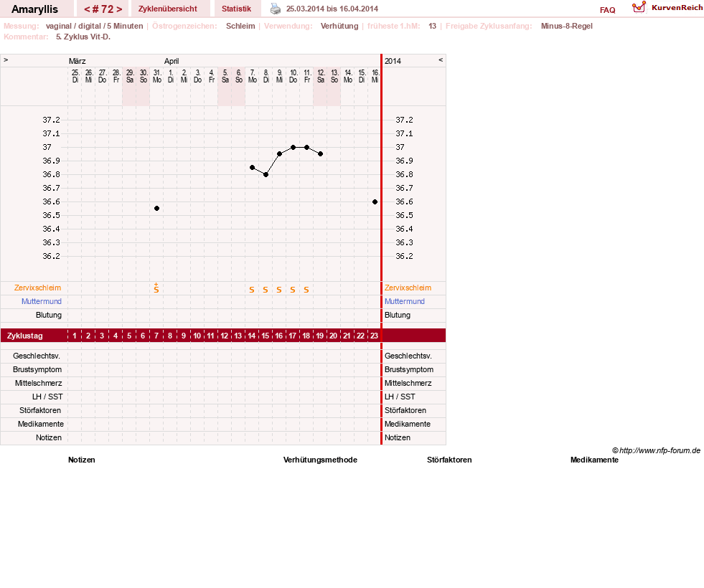
Task: Click the temperature point on 7. April
Action: coord(253,168)
